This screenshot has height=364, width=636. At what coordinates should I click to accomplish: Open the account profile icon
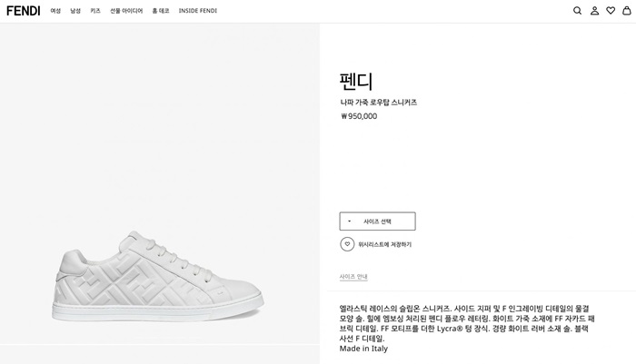pos(594,11)
